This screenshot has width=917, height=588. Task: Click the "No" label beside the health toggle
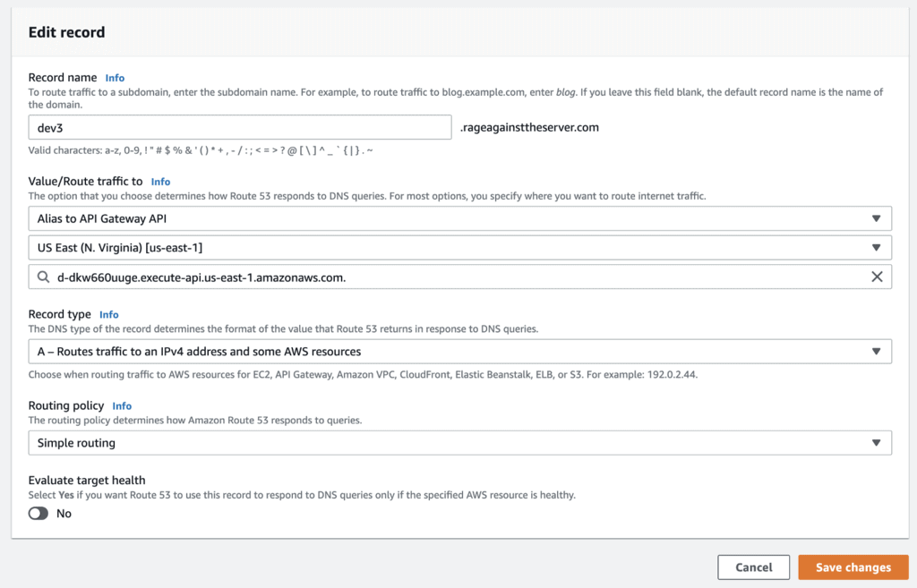tap(64, 514)
